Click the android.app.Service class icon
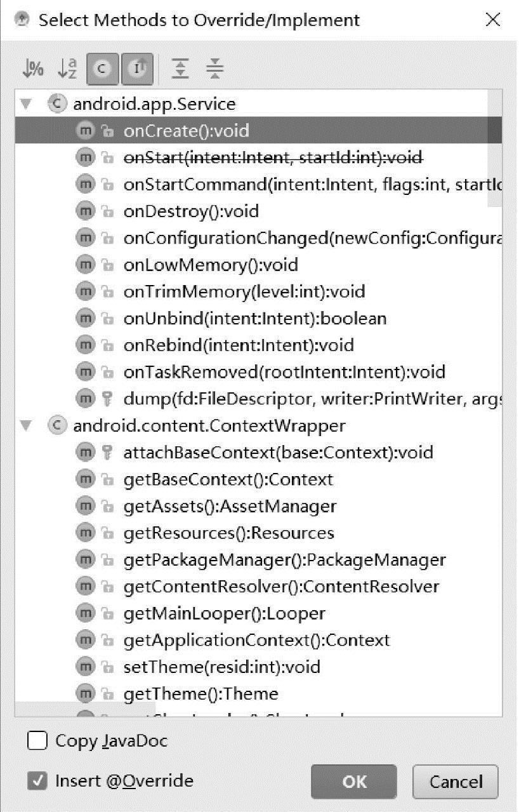This screenshot has height=812, width=519. coord(58,104)
